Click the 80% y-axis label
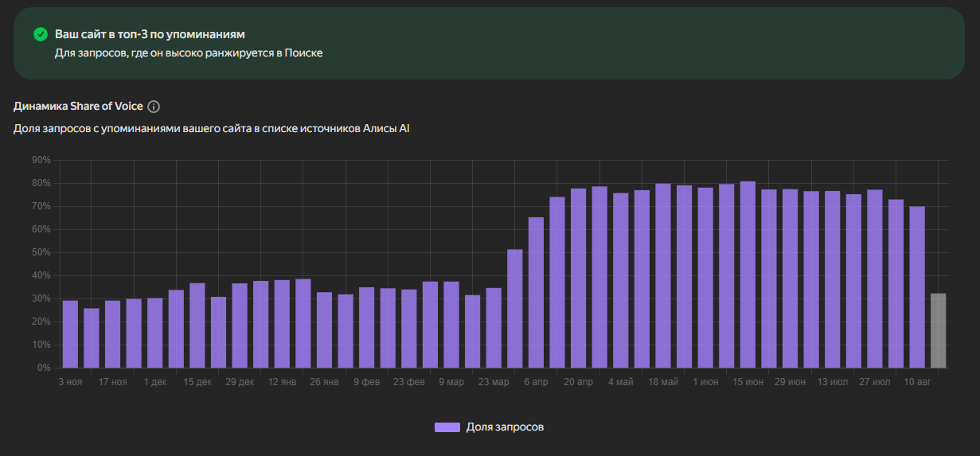Viewport: 980px width, 456px height. point(41,183)
